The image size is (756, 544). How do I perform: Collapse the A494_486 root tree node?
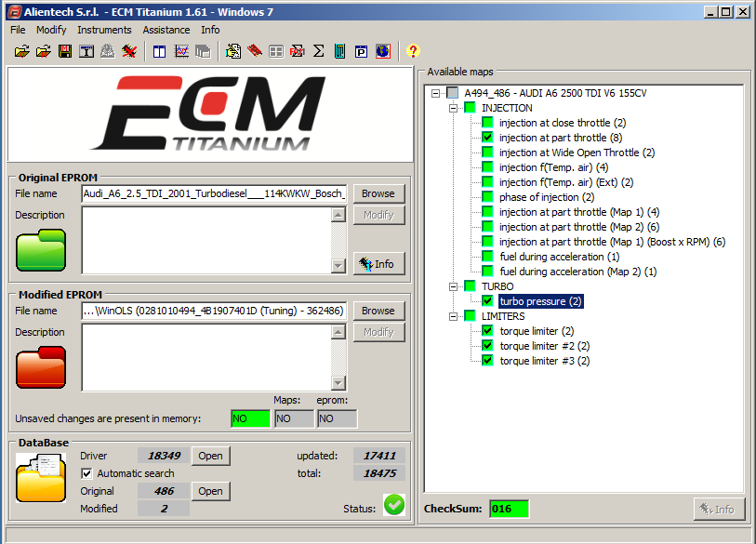436,93
